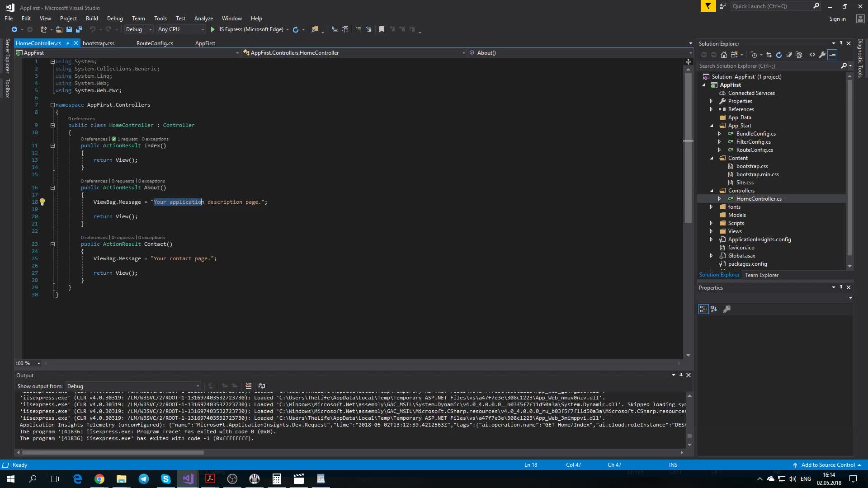Click the View Code icon in Solution Explorer
This screenshot has width=868, height=488.
[x=812, y=55]
